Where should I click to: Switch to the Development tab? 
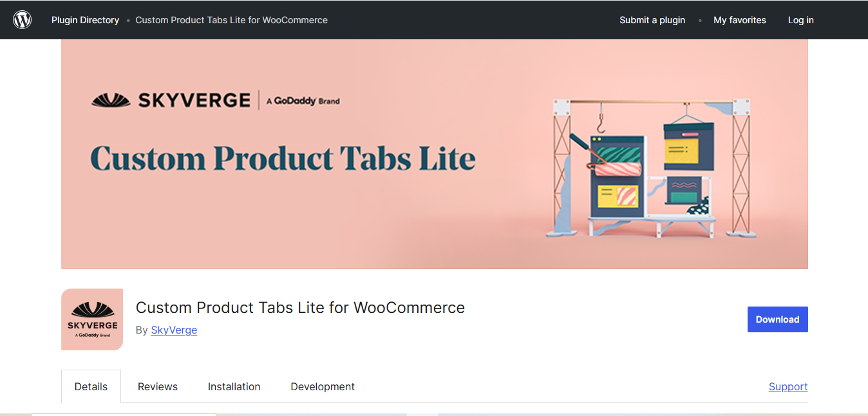click(323, 386)
